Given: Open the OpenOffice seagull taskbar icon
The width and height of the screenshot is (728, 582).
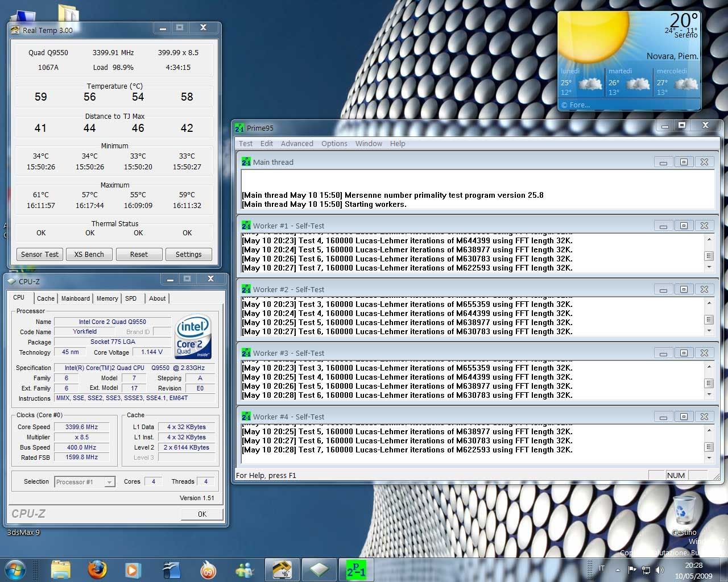Looking at the screenshot, I should coord(171,569).
